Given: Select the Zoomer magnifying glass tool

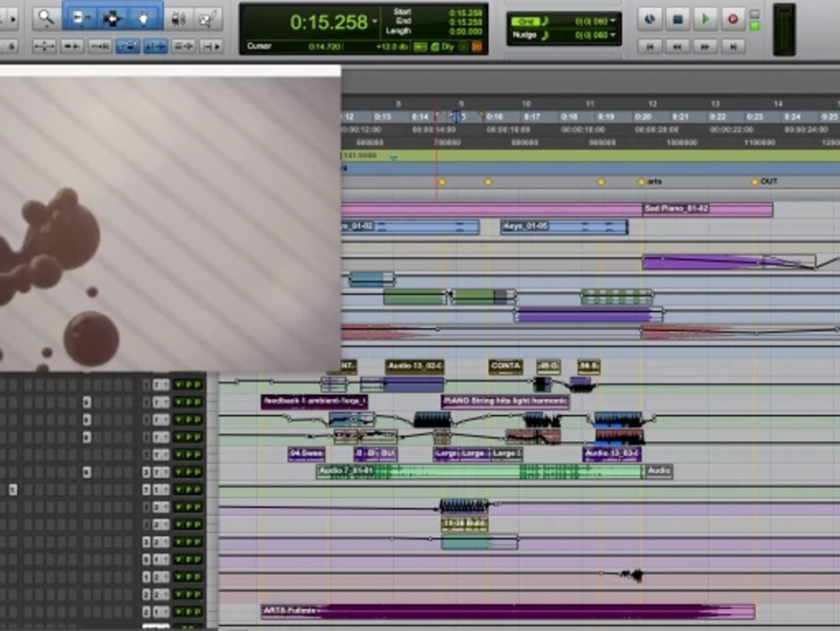Looking at the screenshot, I should [45, 18].
